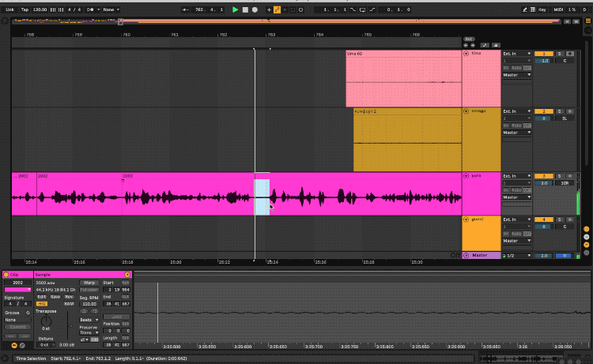Toggle the orange Automation Arm icon
Screen dimensions: 593x364
[277, 9]
